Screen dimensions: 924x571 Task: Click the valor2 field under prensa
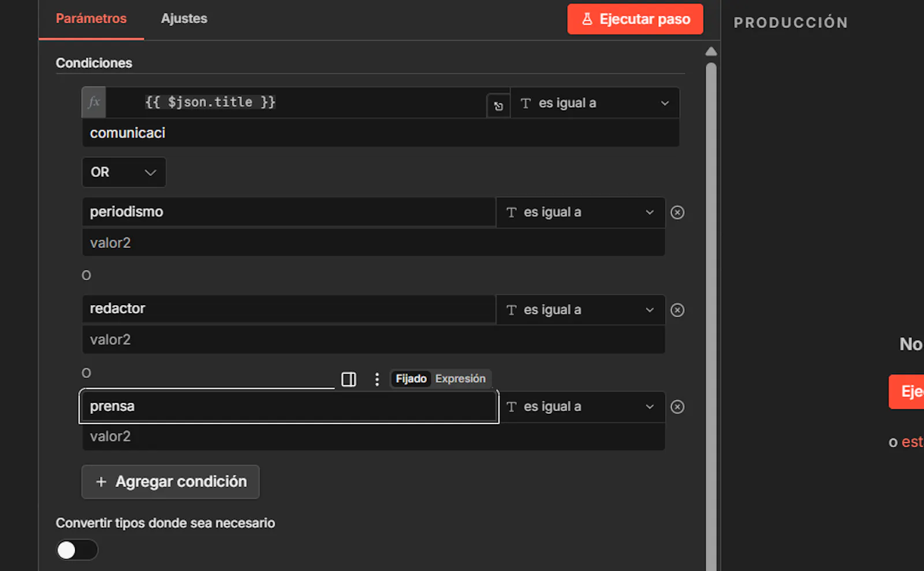(x=373, y=436)
